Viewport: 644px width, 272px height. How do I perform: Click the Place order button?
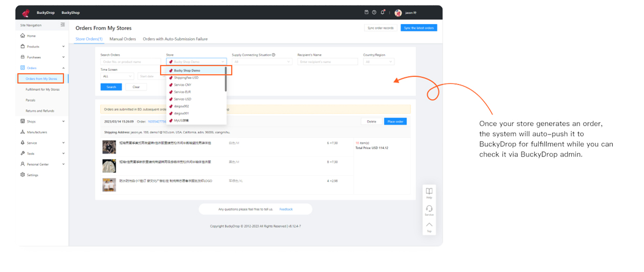(396, 122)
